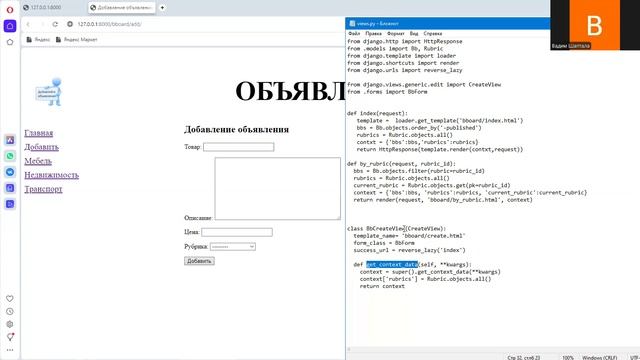Screen dimensions: 640x360
Task: Open the WhatsApp sidebar icon
Action: 10,156
